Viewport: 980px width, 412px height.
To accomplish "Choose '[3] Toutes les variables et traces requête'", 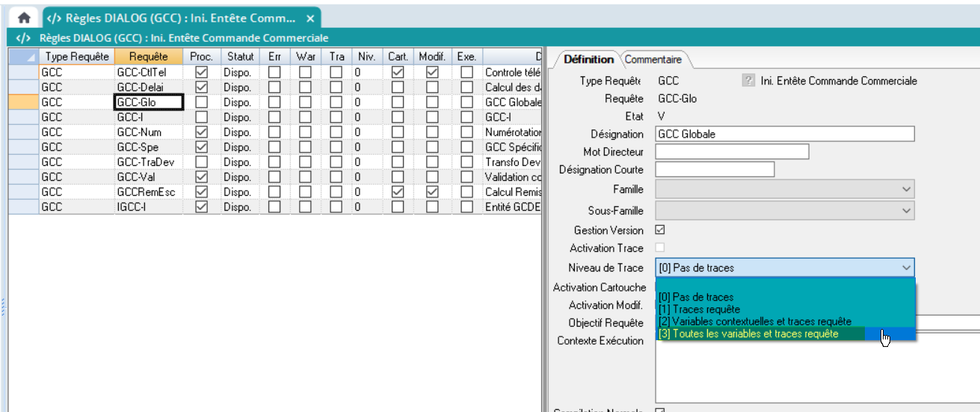I will point(748,333).
